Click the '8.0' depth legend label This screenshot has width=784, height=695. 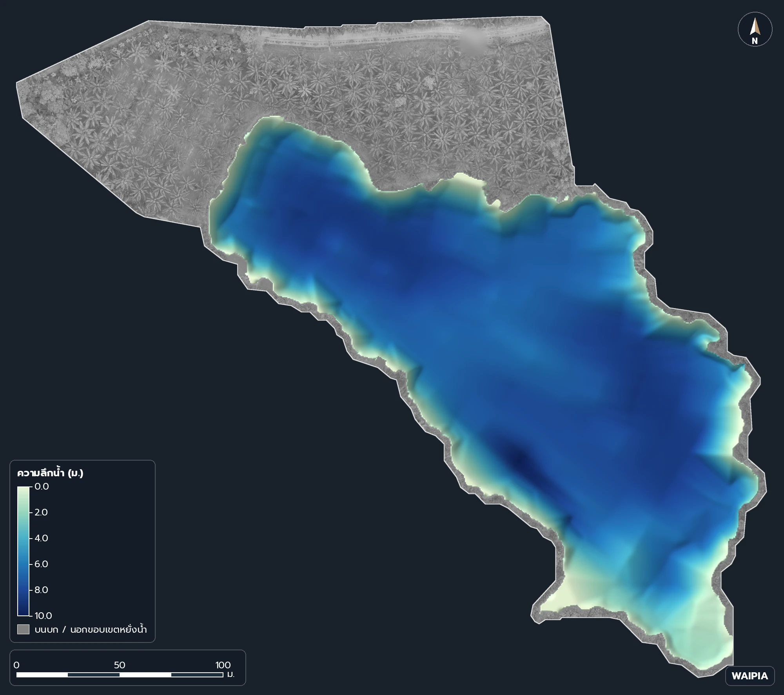point(42,590)
